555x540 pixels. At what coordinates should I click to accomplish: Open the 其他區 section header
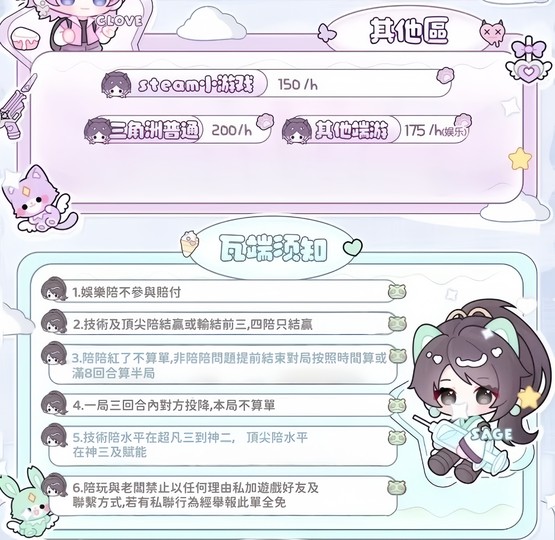click(x=408, y=31)
